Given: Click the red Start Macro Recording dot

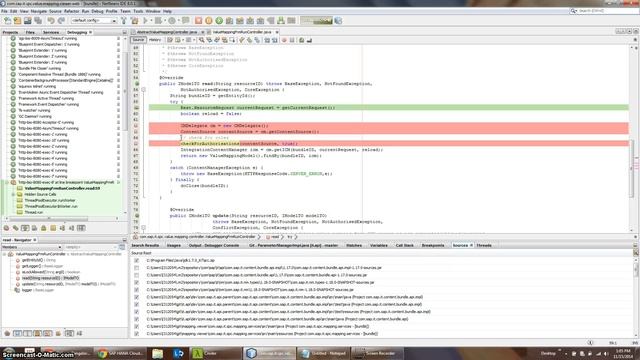Looking at the screenshot, I should [284, 40].
